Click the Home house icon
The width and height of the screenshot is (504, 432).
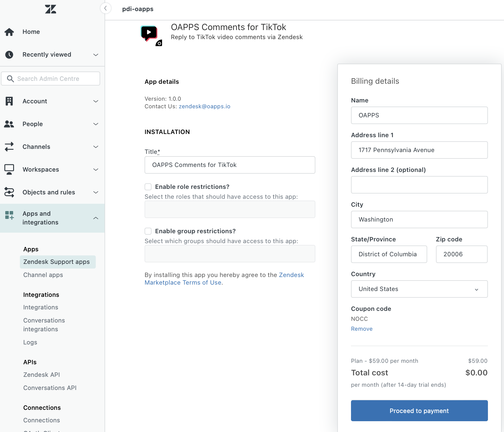pos(9,32)
